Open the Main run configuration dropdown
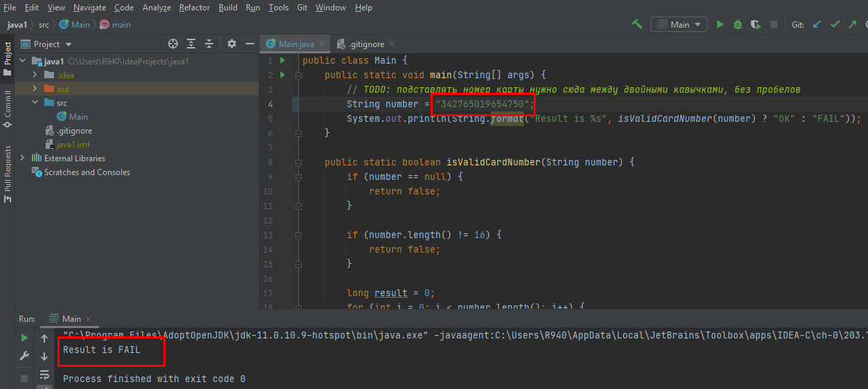Image resolution: width=868 pixels, height=389 pixels. 678,24
